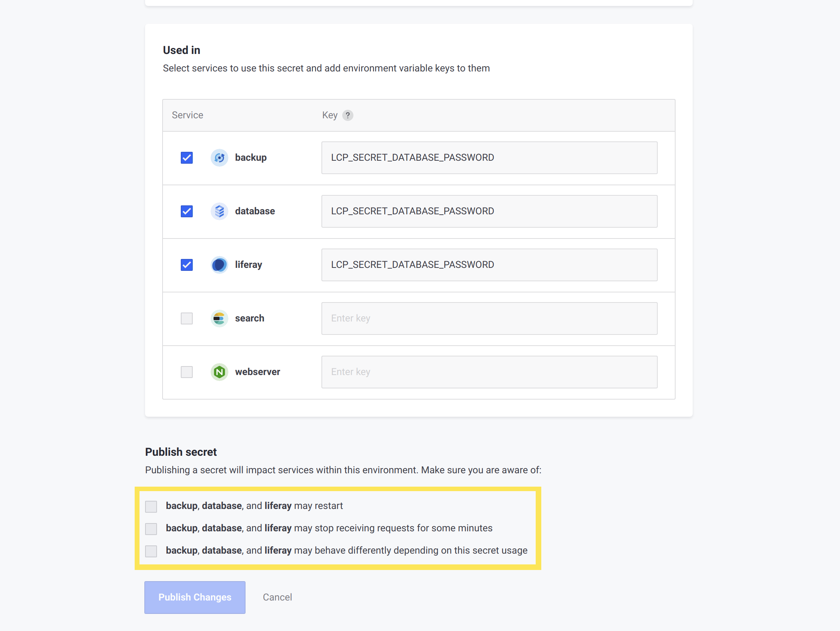This screenshot has height=631, width=840.
Task: Enable the search service checkbox
Action: coord(186,318)
